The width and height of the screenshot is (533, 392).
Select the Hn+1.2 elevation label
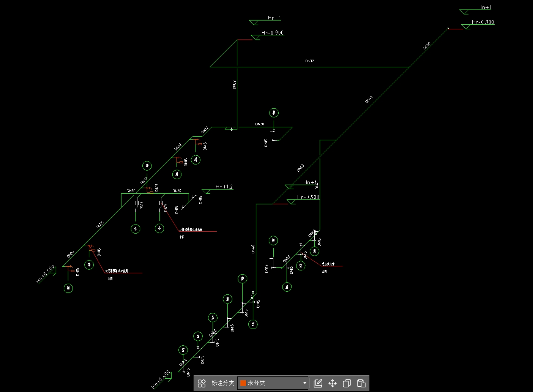[x=224, y=187]
